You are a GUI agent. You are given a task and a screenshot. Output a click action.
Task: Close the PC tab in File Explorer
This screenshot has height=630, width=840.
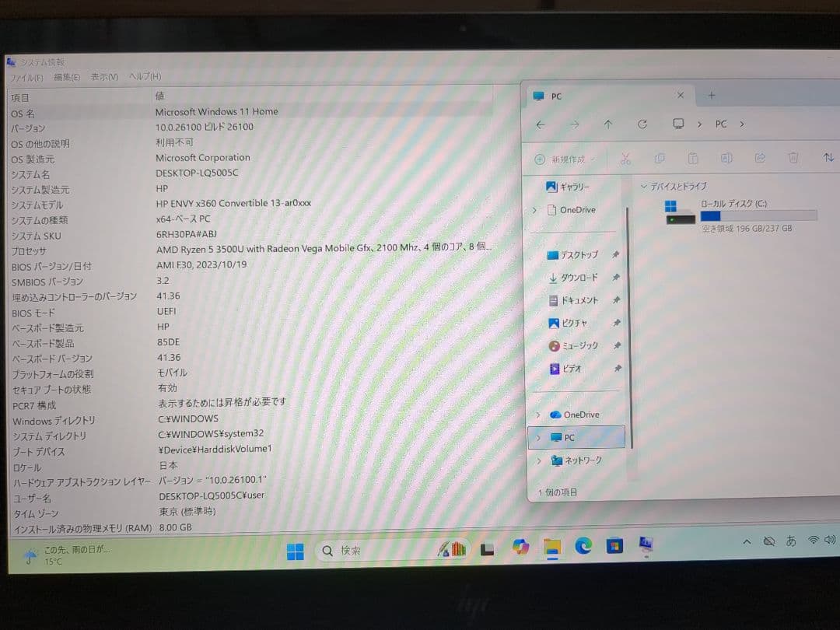click(x=681, y=95)
